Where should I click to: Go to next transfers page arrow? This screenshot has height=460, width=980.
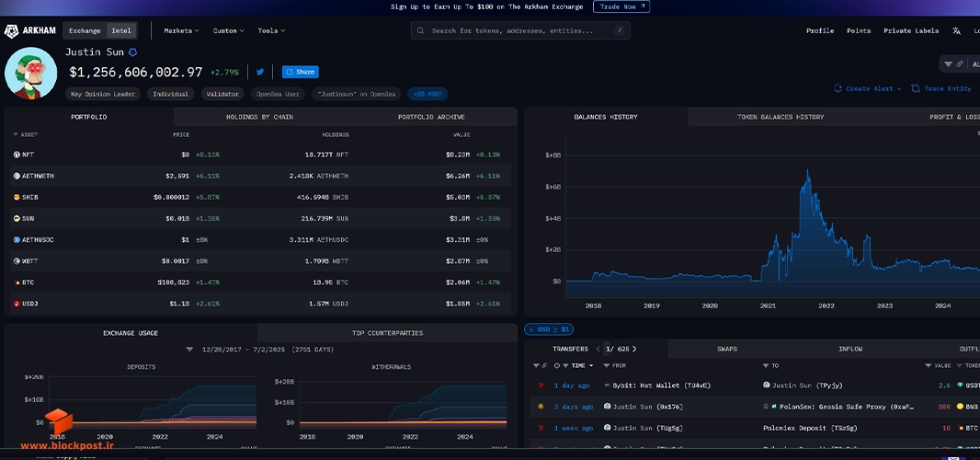634,349
